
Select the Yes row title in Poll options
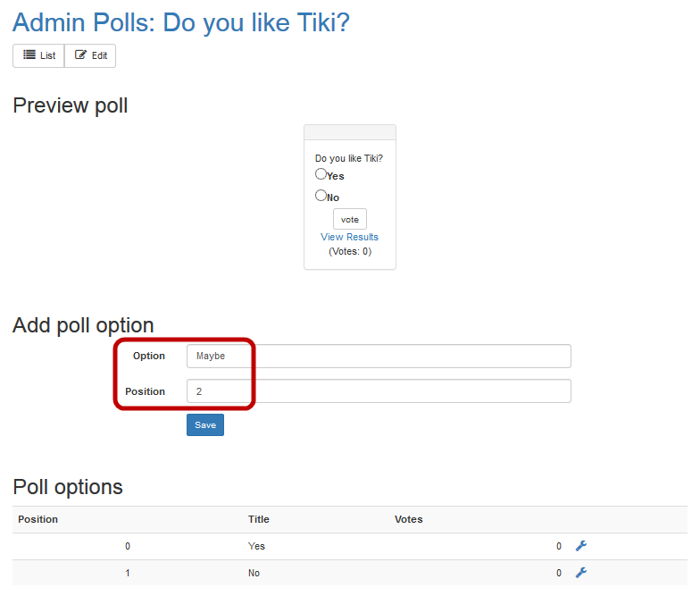click(x=256, y=546)
